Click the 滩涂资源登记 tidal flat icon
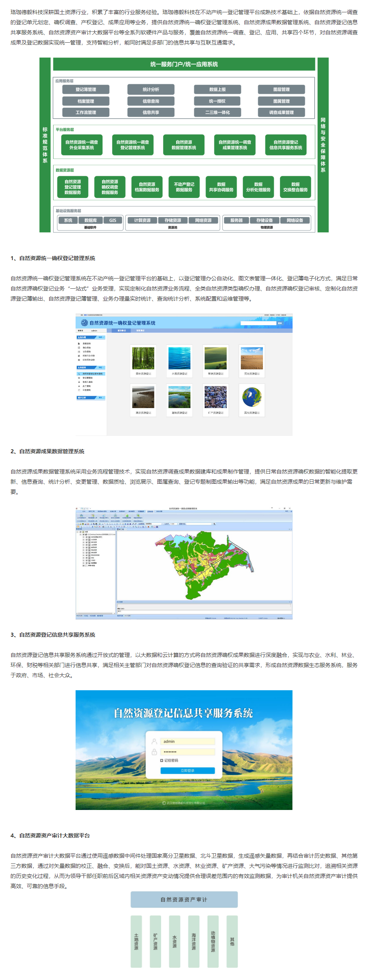The width and height of the screenshot is (366, 980). (143, 397)
